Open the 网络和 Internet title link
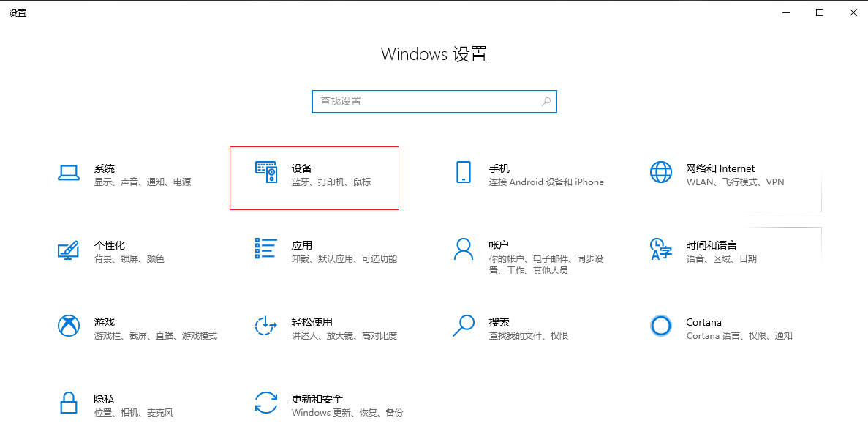 click(720, 168)
